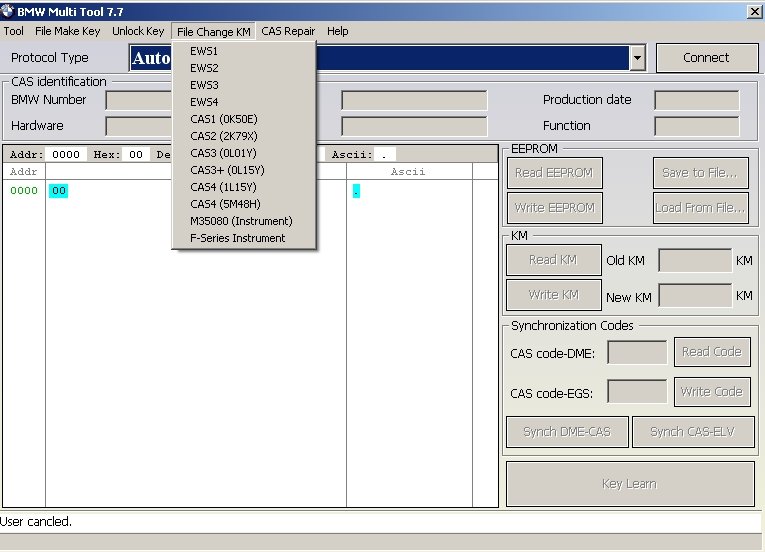
Task: Focus the Function field
Action: [697, 126]
